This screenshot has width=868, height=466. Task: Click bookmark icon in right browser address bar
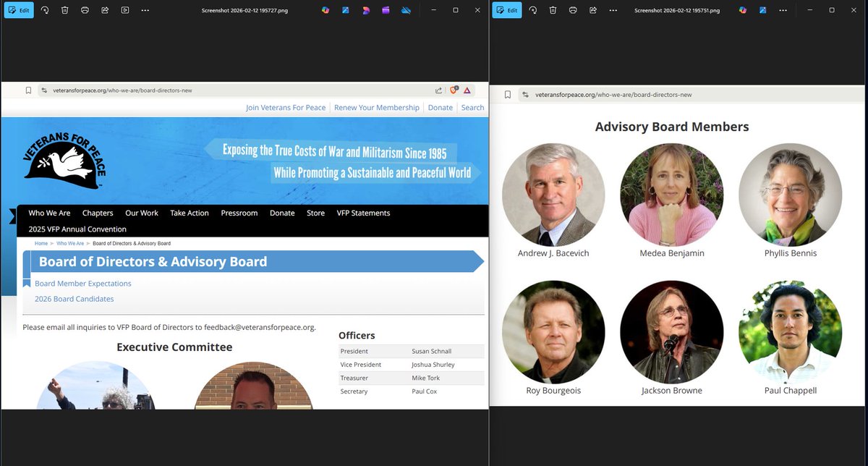click(x=508, y=95)
